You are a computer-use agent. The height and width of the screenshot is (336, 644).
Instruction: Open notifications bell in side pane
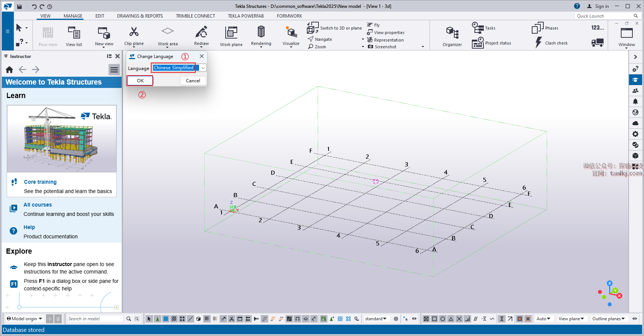tap(635, 101)
